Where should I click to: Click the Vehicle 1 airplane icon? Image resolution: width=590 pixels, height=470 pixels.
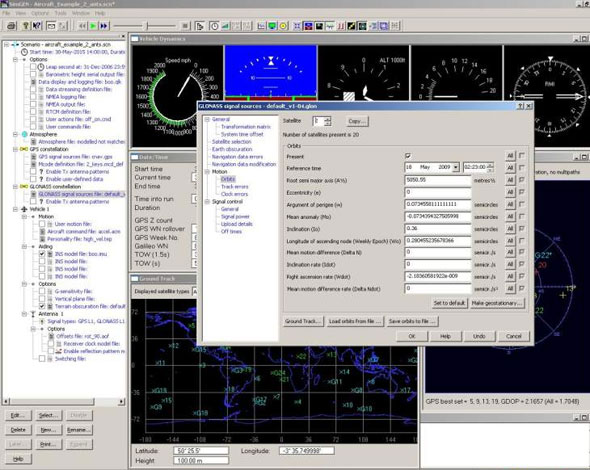[24, 209]
